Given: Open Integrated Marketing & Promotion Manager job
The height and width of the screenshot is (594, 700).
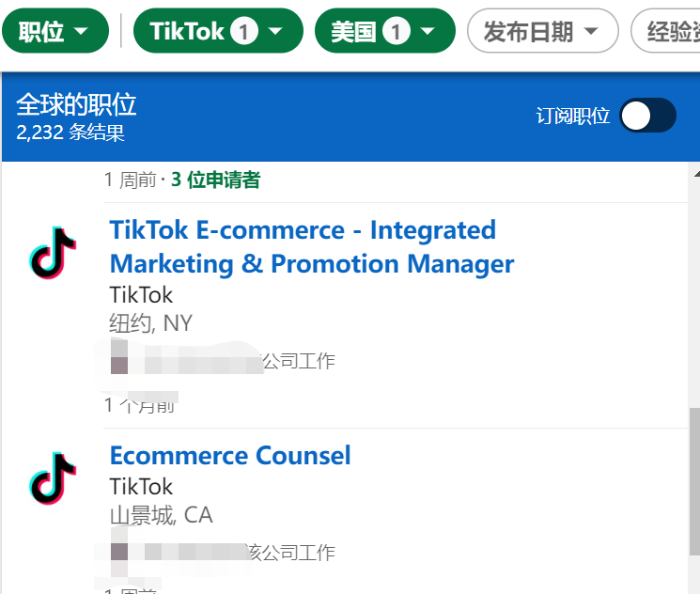Looking at the screenshot, I should click(311, 246).
